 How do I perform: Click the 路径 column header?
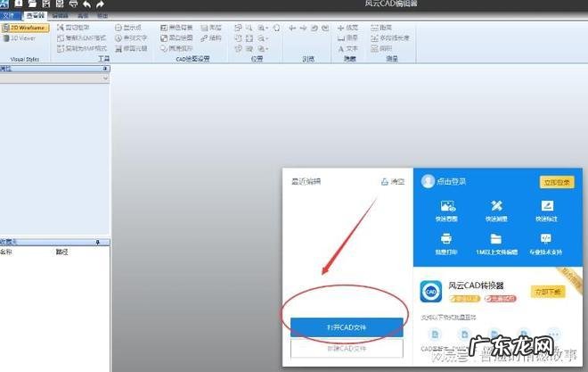coord(61,252)
